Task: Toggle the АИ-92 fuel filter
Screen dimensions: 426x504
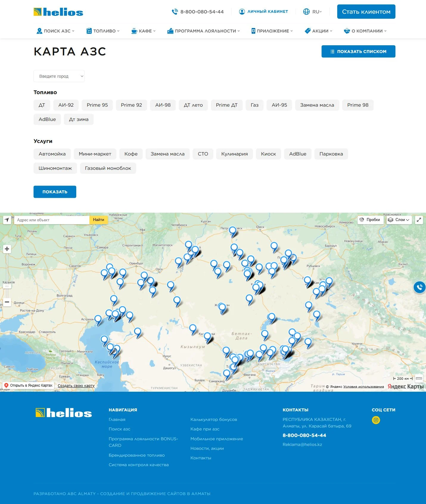Action: [66, 105]
